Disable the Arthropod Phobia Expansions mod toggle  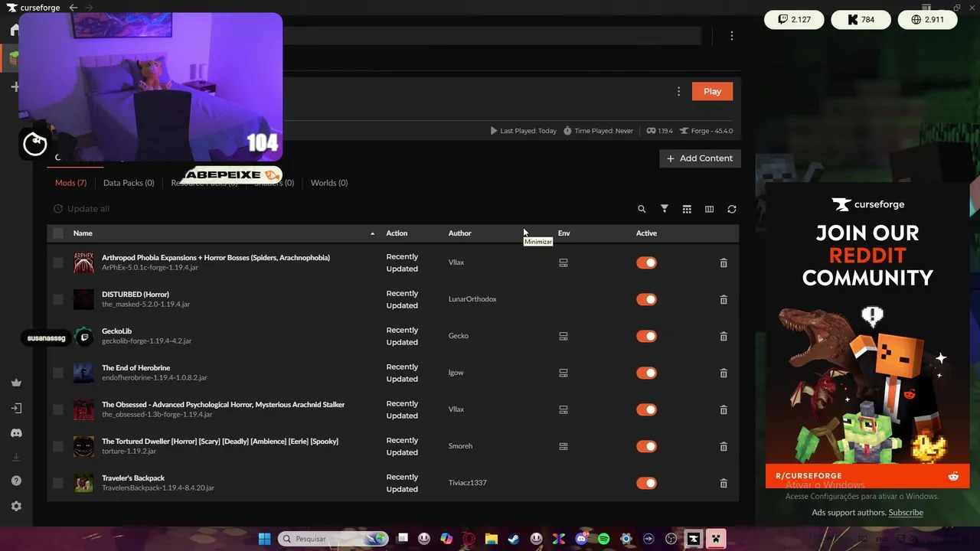pos(647,262)
